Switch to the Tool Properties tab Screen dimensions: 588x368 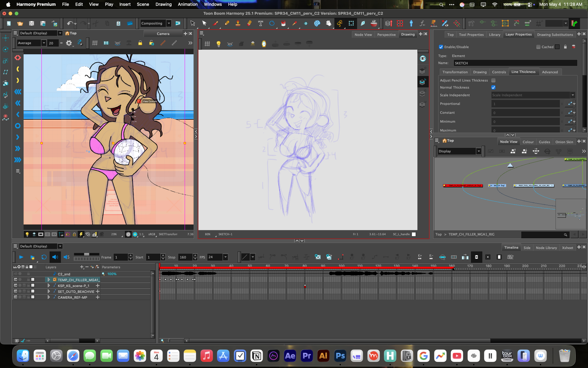tap(471, 35)
